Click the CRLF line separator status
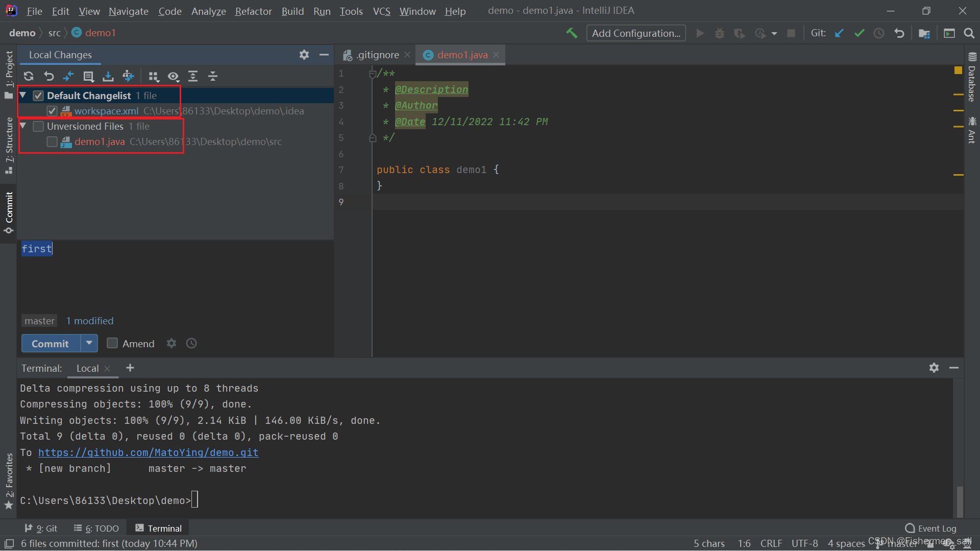The height and width of the screenshot is (551, 980). coord(771,543)
